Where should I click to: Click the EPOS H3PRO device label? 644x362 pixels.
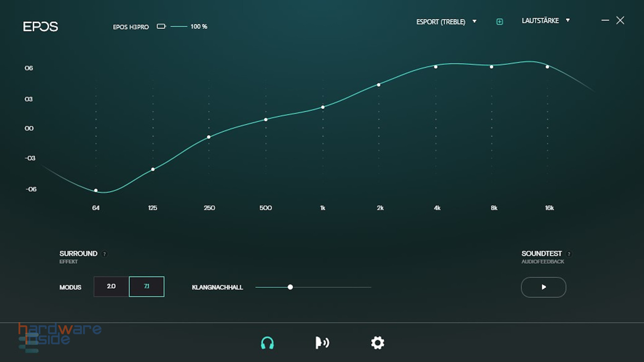131,27
